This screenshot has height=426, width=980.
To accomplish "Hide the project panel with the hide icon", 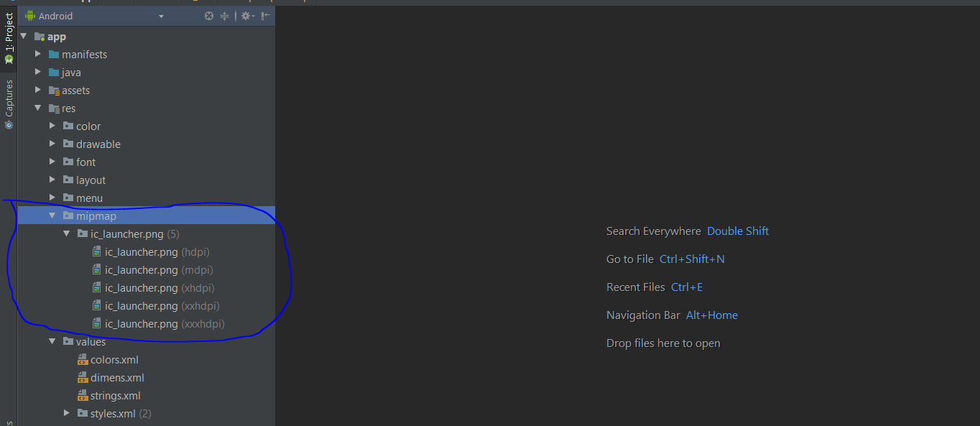I will 266,16.
